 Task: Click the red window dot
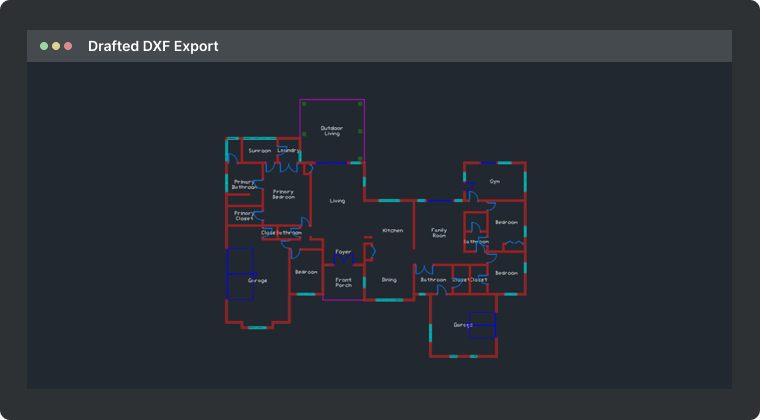68,46
